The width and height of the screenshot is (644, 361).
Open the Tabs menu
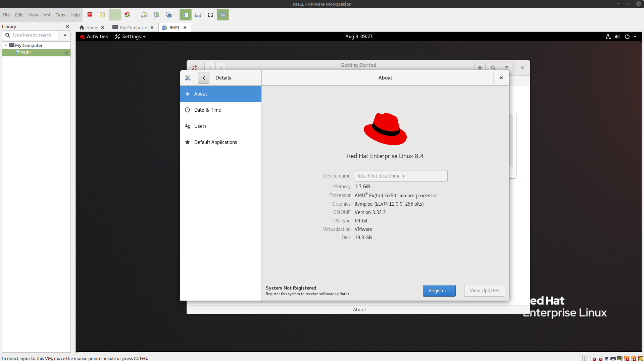60,15
